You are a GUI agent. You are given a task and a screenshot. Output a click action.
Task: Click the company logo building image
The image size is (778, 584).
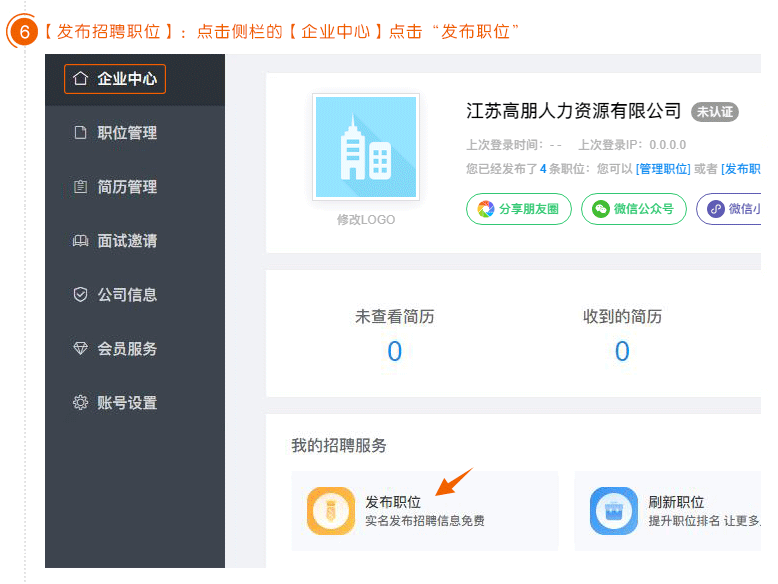coord(366,147)
